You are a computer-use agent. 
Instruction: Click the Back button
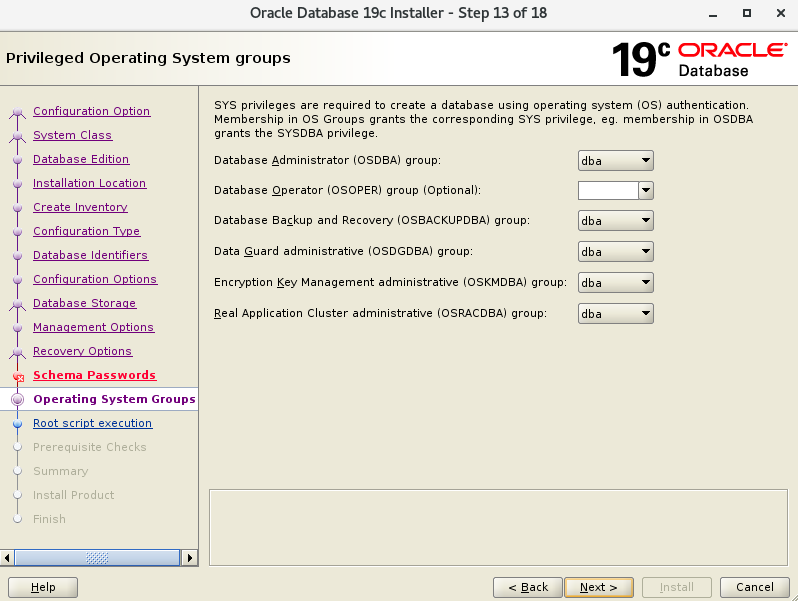(x=528, y=587)
